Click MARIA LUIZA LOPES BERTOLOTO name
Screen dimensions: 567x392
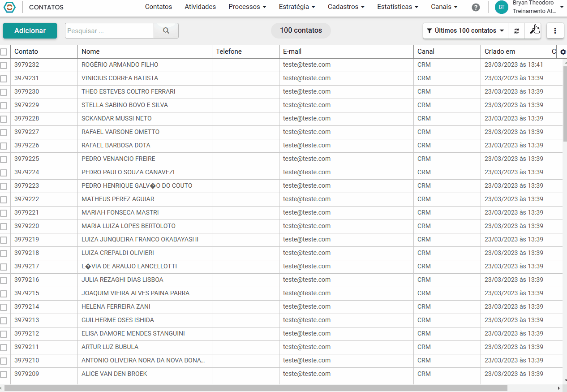(x=129, y=226)
